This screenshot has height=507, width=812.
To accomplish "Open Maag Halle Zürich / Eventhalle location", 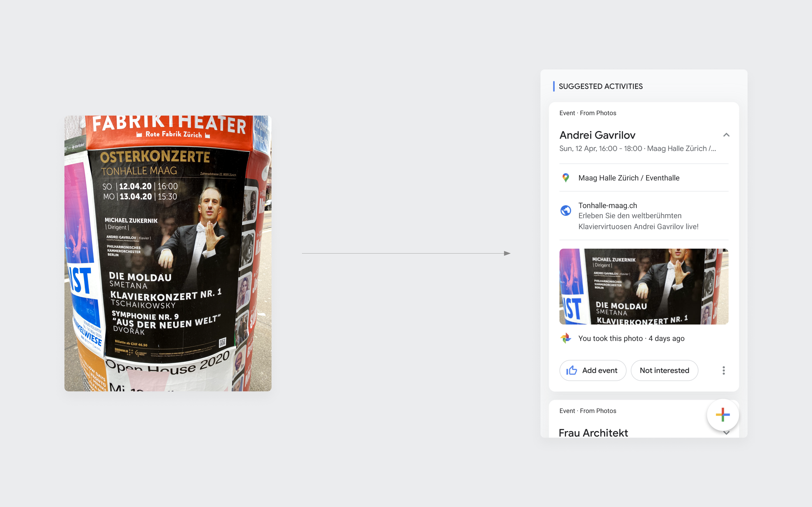I will (629, 178).
